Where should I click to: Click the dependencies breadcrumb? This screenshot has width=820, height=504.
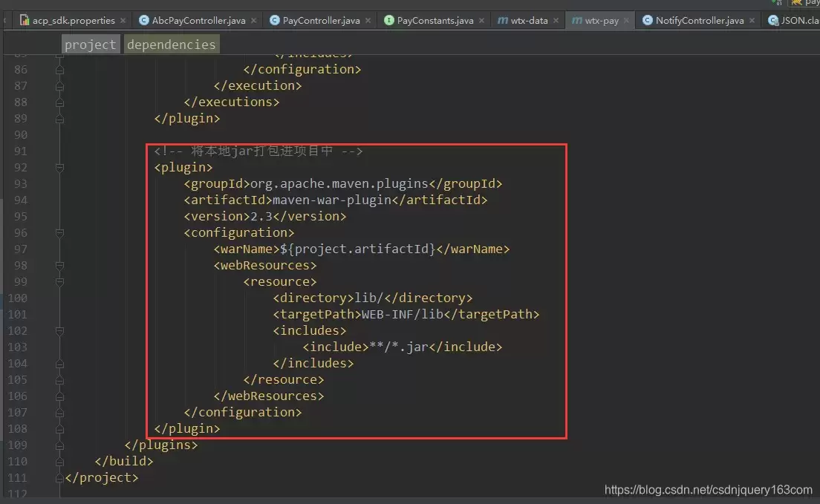pyautogui.click(x=172, y=45)
